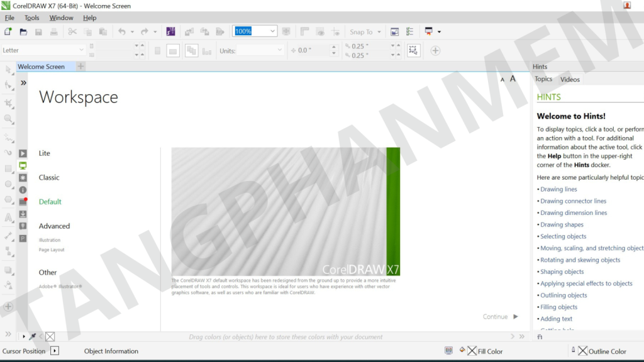Open the Tools menu

pyautogui.click(x=31, y=18)
